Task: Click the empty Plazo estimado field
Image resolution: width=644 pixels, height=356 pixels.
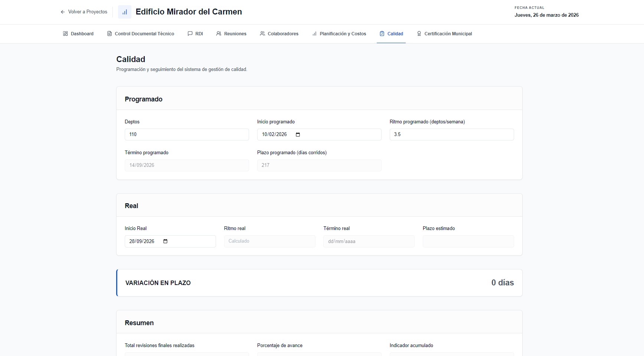Action: click(x=468, y=241)
